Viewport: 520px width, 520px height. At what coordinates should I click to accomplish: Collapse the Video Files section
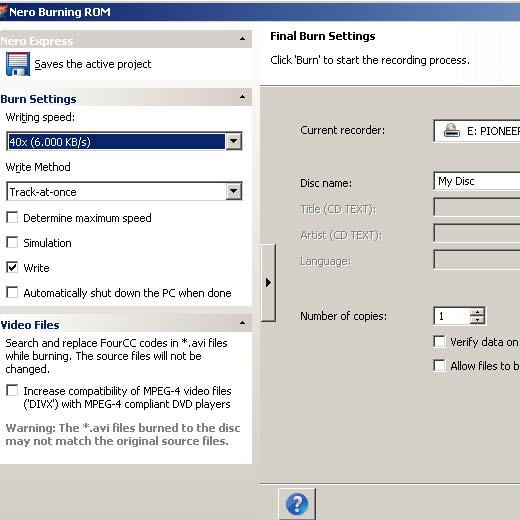point(243,323)
